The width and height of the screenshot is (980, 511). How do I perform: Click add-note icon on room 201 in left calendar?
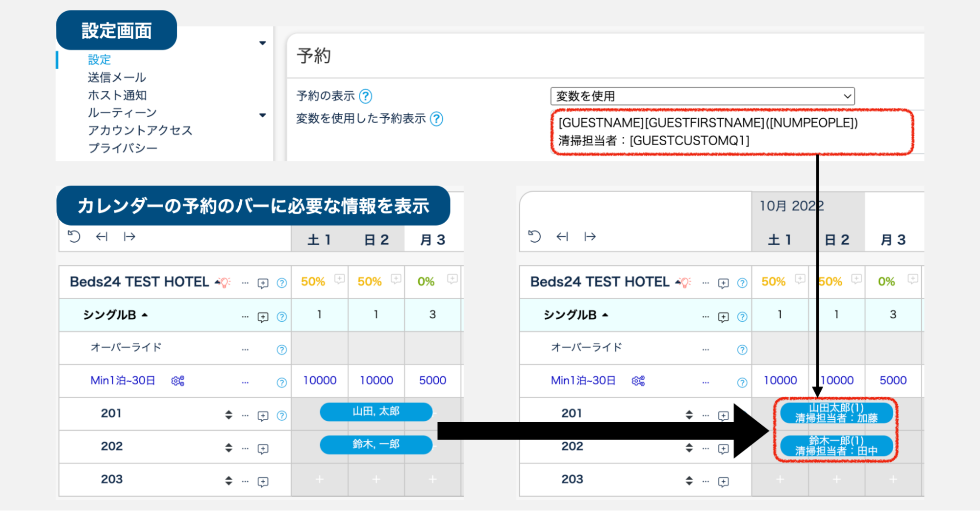point(263,416)
